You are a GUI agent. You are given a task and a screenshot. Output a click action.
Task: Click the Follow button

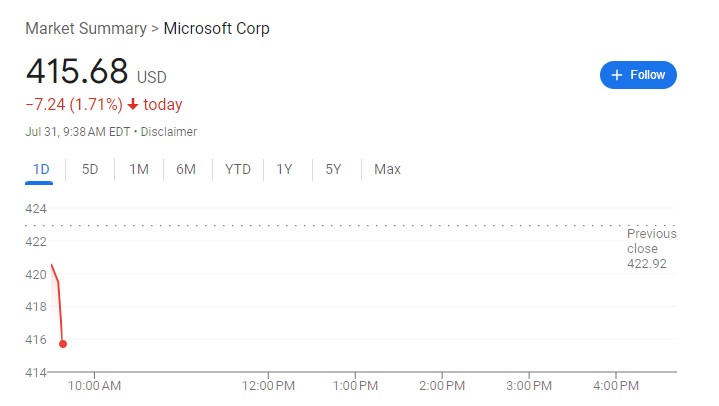[x=638, y=75]
